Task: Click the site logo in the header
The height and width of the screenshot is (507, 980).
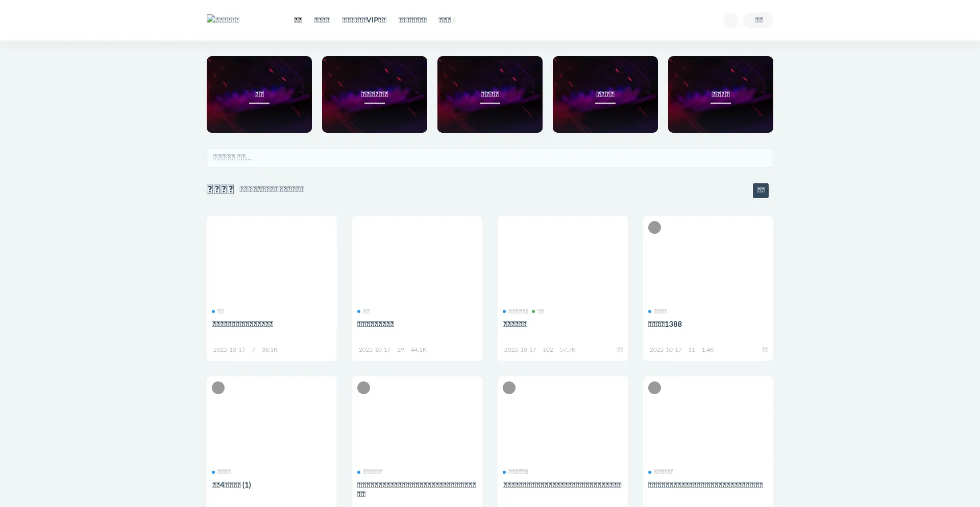Action: pos(223,19)
